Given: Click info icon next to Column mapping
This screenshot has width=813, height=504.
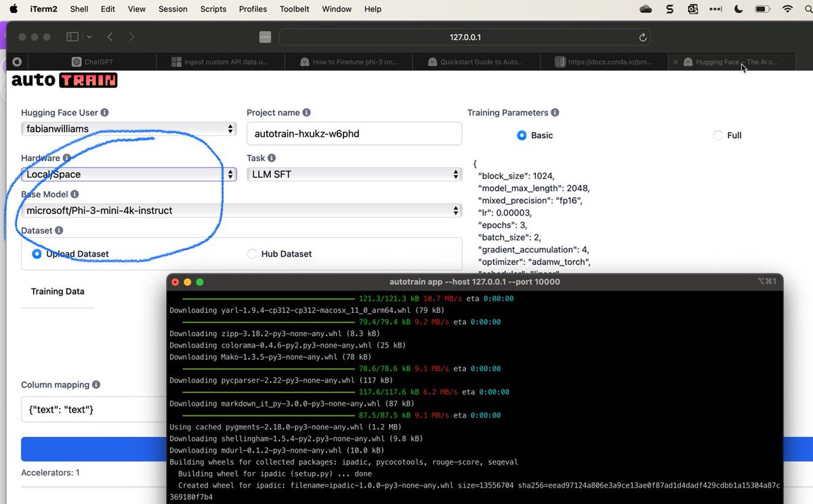Looking at the screenshot, I should [x=96, y=385].
